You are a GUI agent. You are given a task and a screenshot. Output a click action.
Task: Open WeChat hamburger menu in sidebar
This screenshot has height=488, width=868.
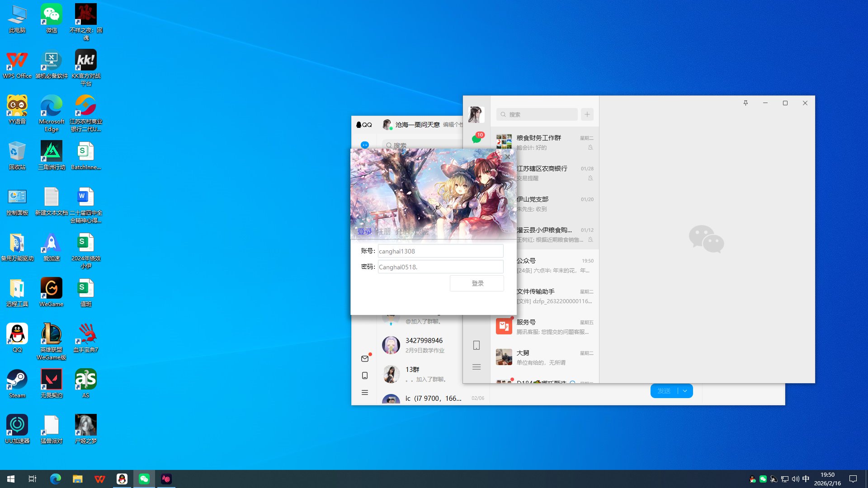pyautogui.click(x=476, y=367)
